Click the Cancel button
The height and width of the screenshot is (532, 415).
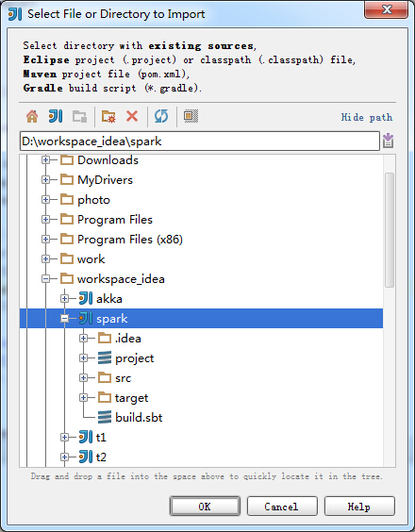282,507
